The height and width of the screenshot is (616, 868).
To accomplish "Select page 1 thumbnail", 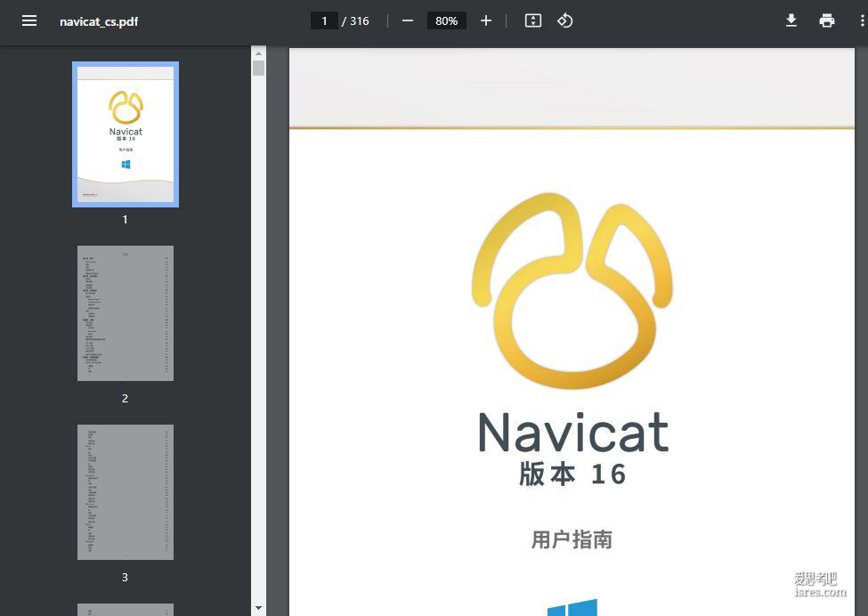I will pyautogui.click(x=126, y=134).
